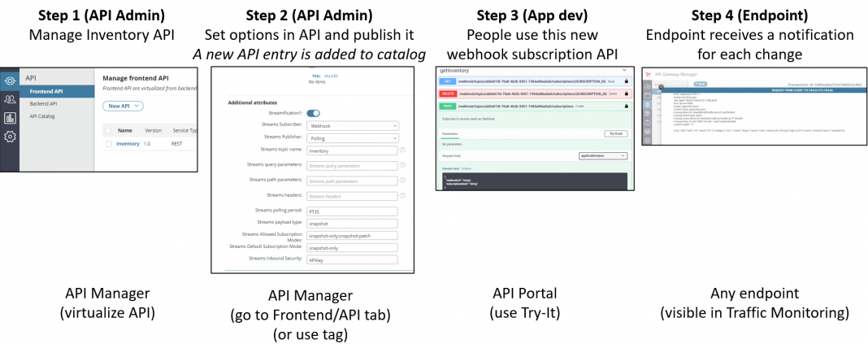Open the settings gear sidebar icon
This screenshot has width=868, height=344.
(10, 137)
